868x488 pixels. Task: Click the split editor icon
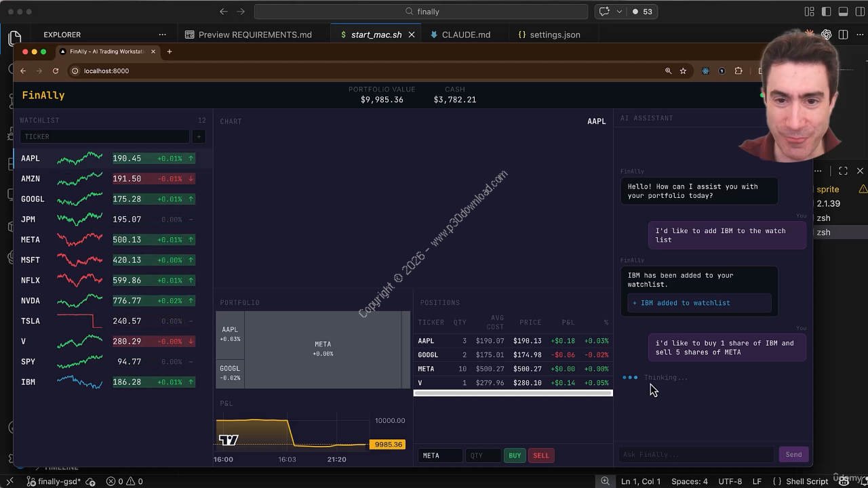(843, 35)
